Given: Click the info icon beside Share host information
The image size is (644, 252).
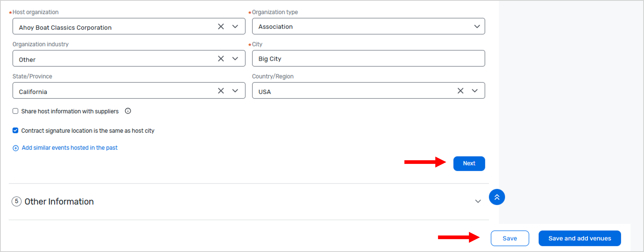Looking at the screenshot, I should (128, 111).
